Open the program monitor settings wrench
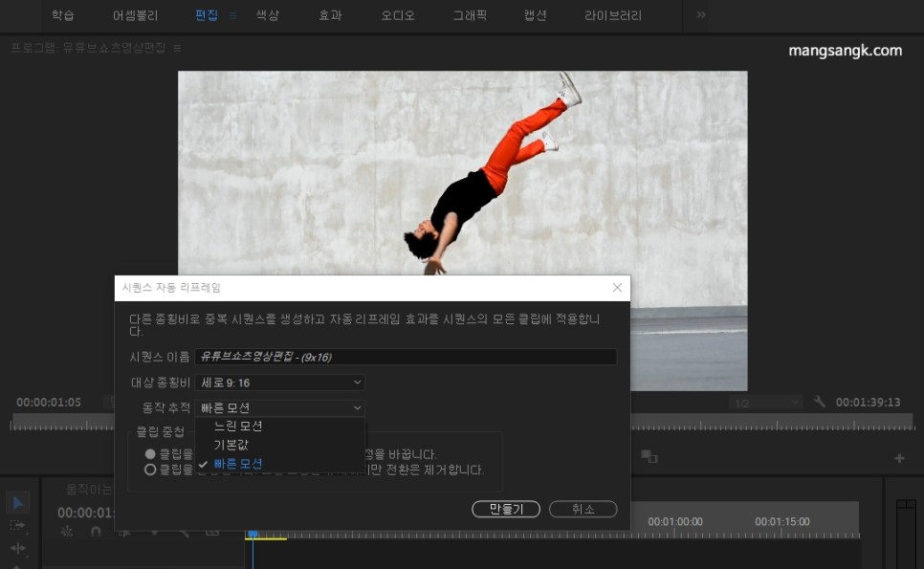924x569 pixels. [x=820, y=402]
